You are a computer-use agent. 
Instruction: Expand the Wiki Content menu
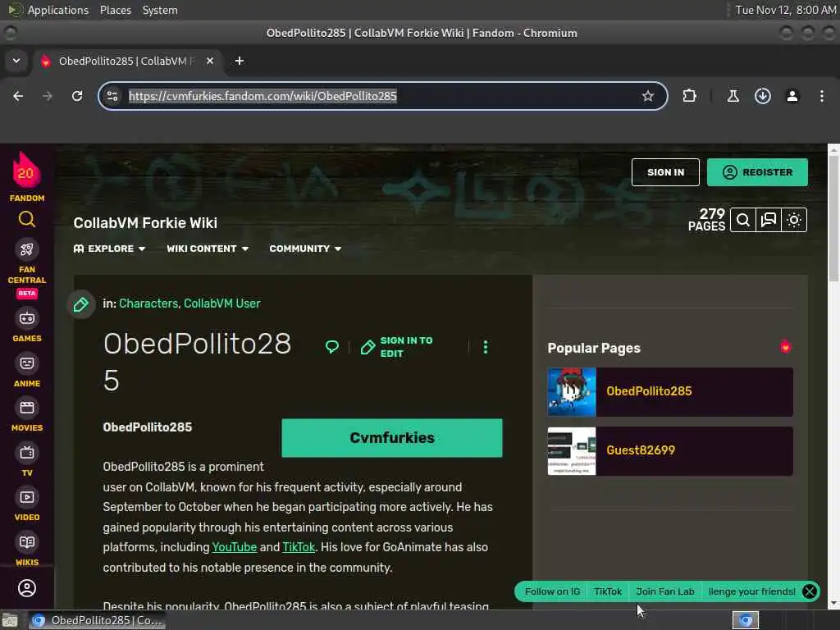tap(208, 249)
